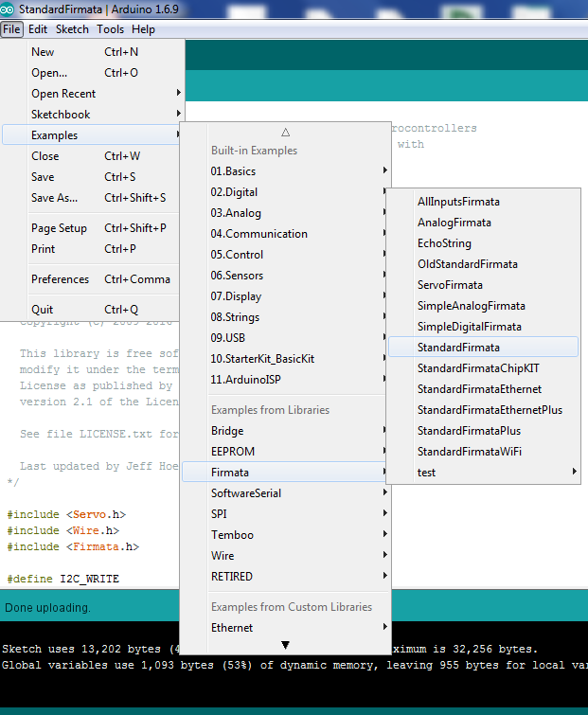Expand the 09.USB examples
588x715 pixels.
click(285, 338)
